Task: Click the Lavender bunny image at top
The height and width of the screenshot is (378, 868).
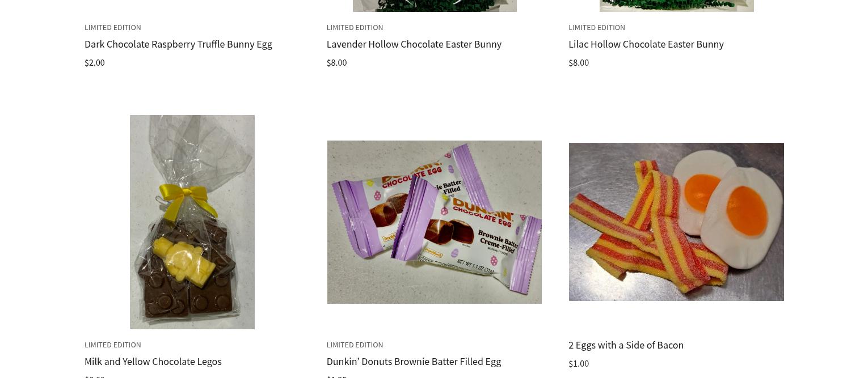Action: pos(435,6)
